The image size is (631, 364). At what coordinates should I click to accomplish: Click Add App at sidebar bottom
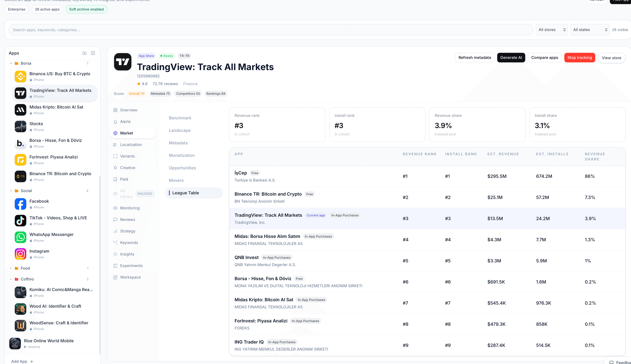click(22, 361)
